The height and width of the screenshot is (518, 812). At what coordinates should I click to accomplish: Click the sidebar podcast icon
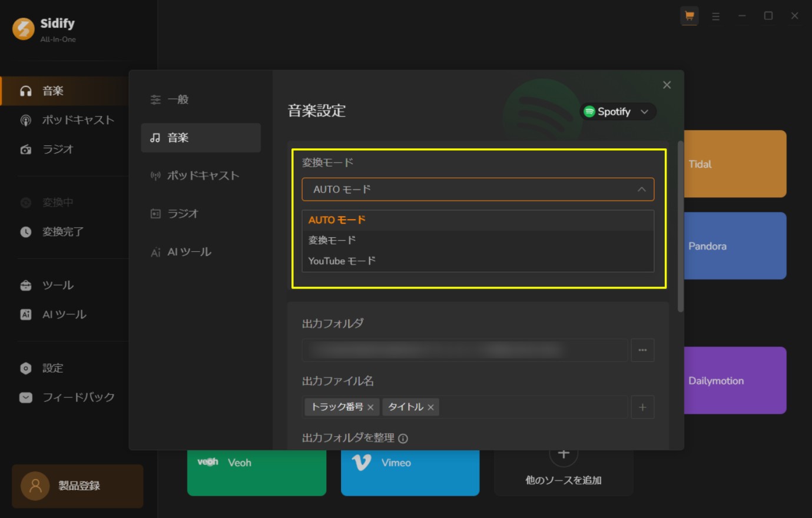click(x=26, y=121)
